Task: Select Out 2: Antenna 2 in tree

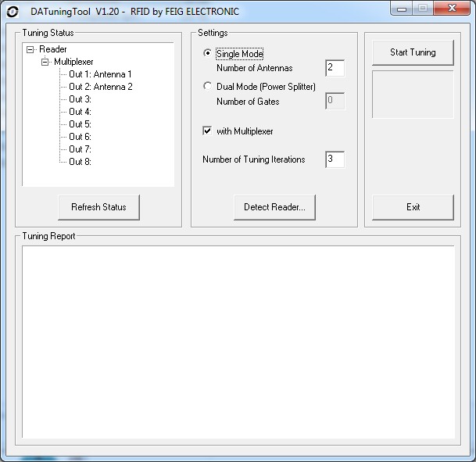Action: pyautogui.click(x=100, y=87)
